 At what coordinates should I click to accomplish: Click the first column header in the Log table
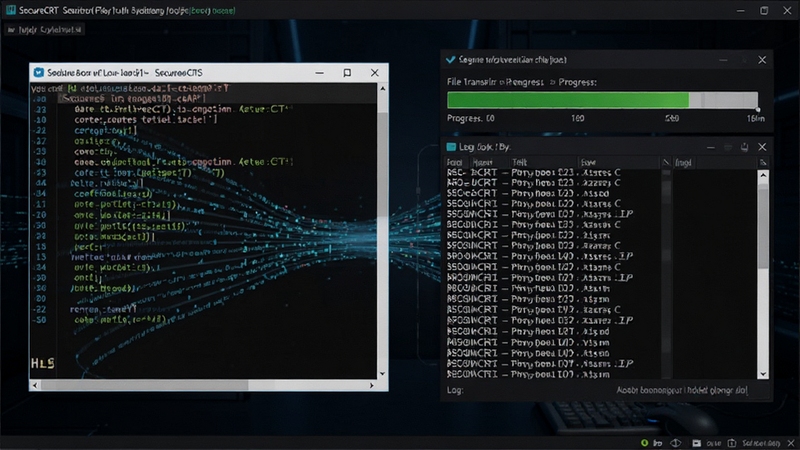point(457,162)
